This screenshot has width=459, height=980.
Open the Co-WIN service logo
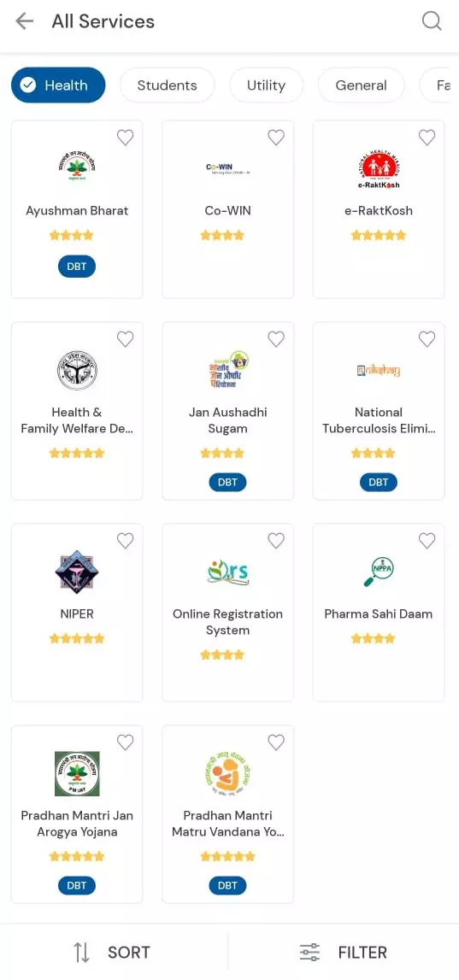point(227,167)
